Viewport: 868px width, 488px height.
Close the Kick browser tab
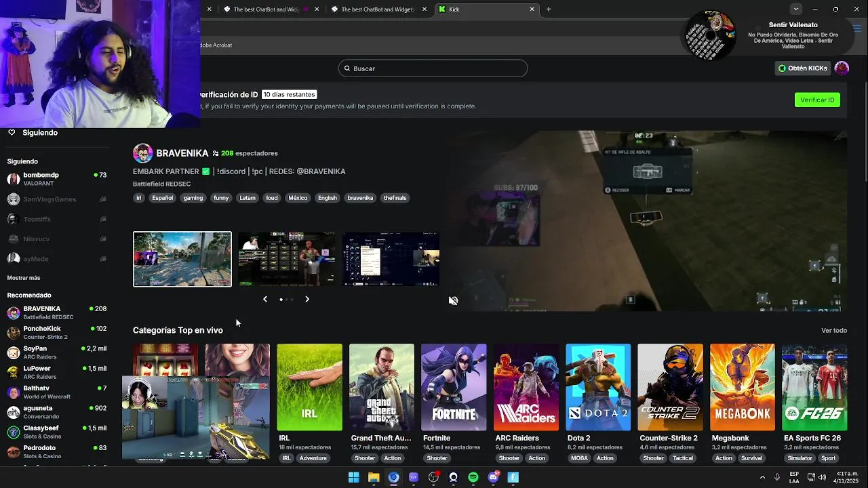532,9
